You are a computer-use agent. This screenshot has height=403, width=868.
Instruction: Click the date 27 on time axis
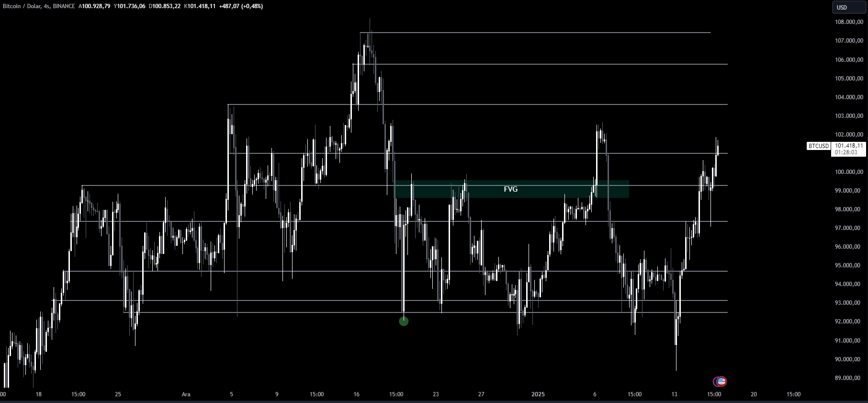(x=481, y=394)
